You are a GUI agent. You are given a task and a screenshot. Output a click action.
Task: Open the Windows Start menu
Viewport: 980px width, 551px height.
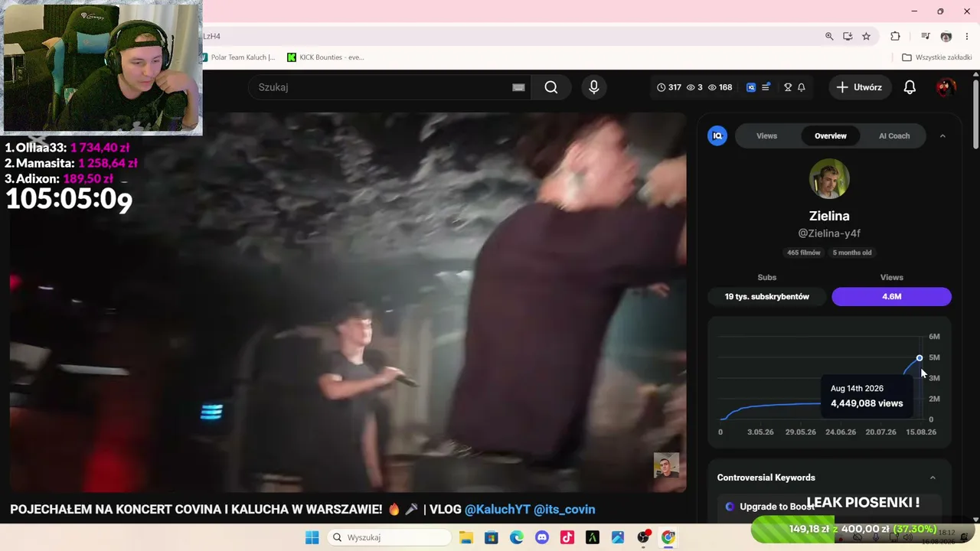click(312, 537)
